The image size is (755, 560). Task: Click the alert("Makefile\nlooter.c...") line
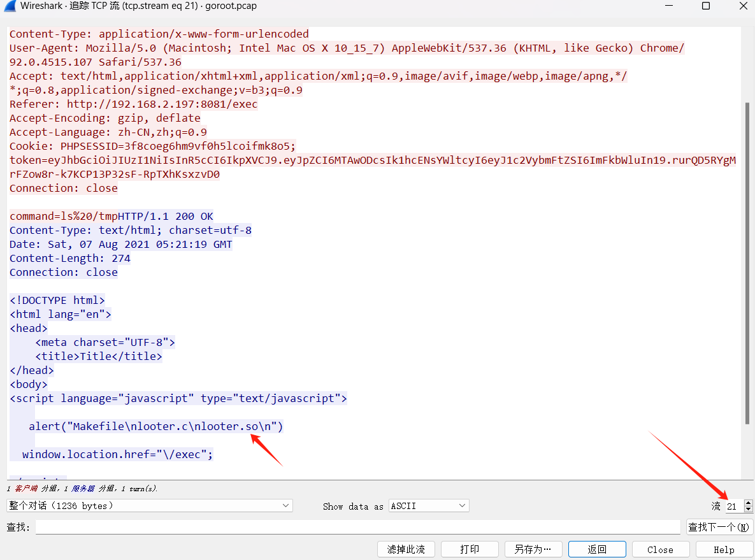point(156,426)
